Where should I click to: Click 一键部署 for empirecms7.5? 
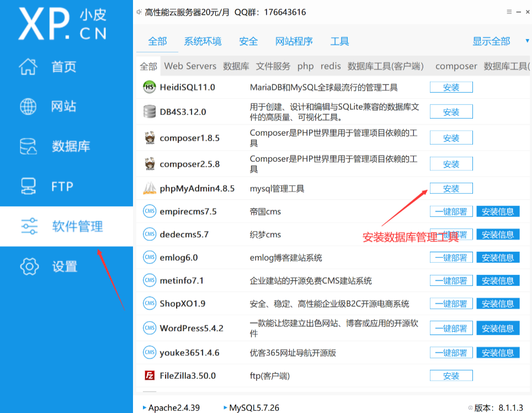coord(451,211)
